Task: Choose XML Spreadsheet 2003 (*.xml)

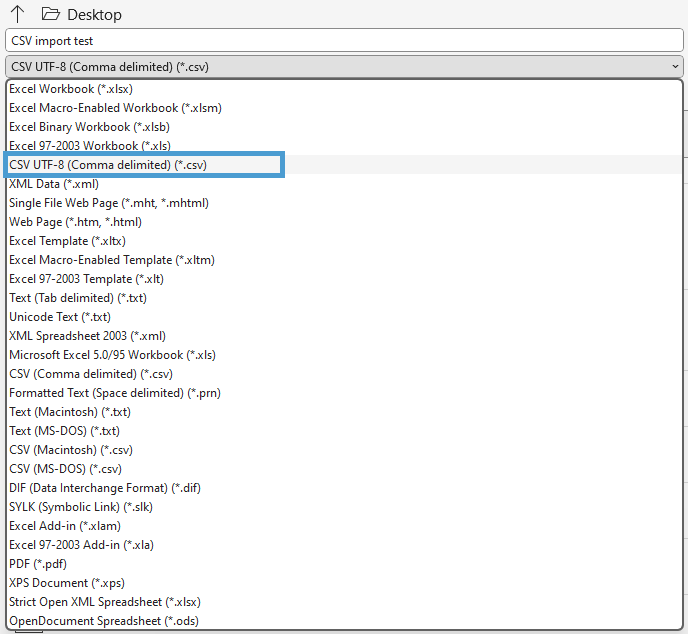Action: coord(344,336)
